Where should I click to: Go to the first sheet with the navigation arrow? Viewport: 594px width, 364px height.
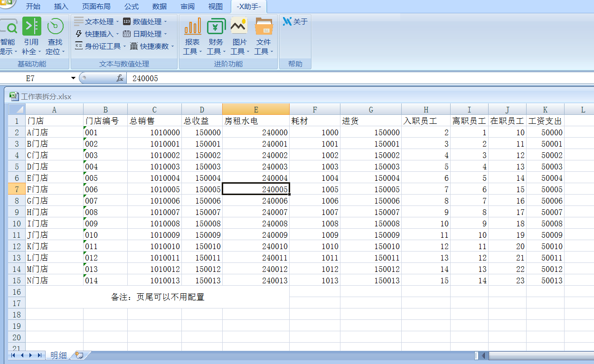pos(13,355)
